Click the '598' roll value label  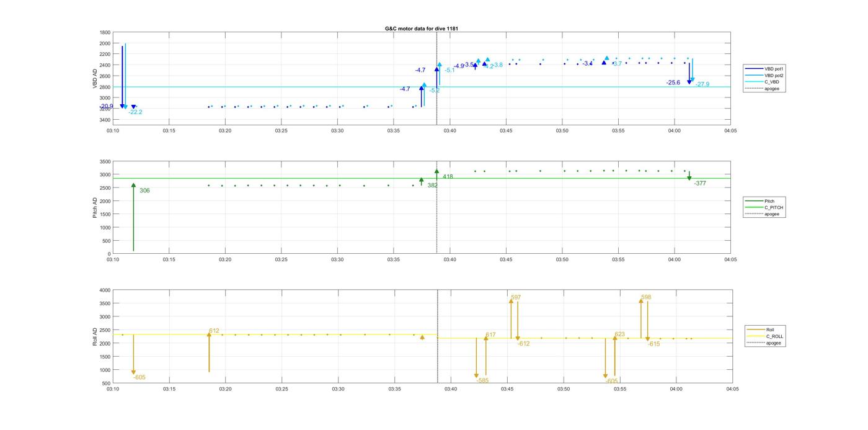(646, 297)
